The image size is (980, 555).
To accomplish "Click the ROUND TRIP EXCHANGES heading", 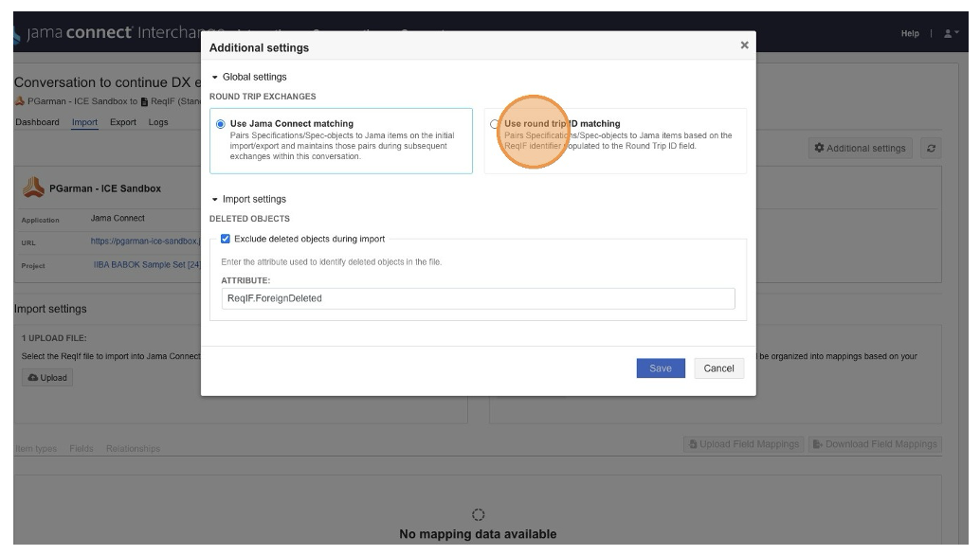I will point(263,97).
